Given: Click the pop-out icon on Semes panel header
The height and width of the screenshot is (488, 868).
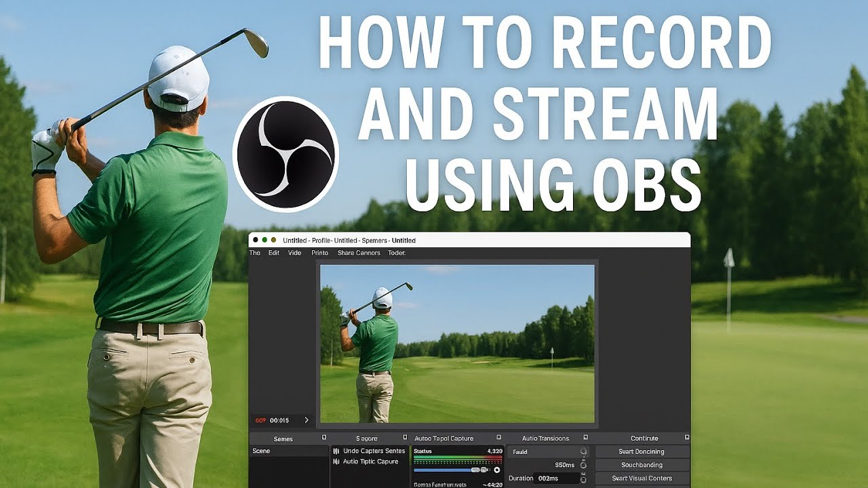Looking at the screenshot, I should pyautogui.click(x=324, y=438).
